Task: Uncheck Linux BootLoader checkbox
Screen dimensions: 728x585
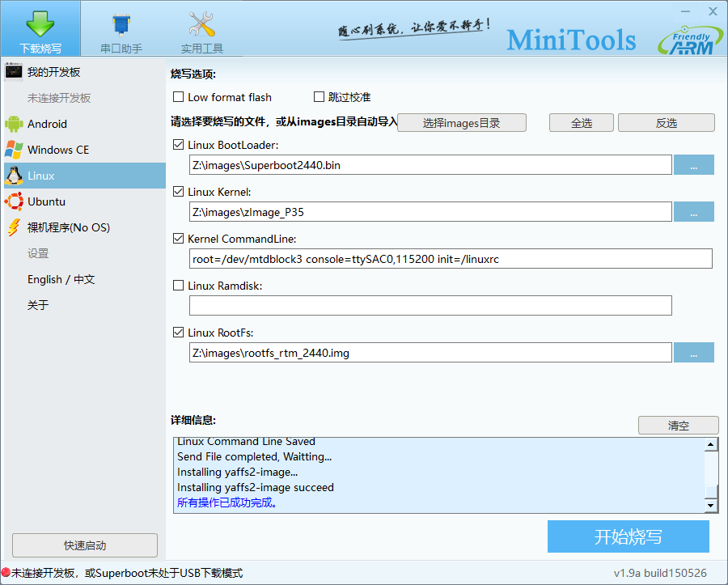Action: pos(178,144)
